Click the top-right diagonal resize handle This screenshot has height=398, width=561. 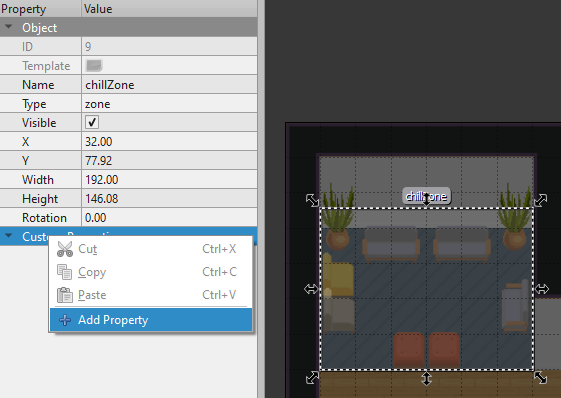[541, 200]
